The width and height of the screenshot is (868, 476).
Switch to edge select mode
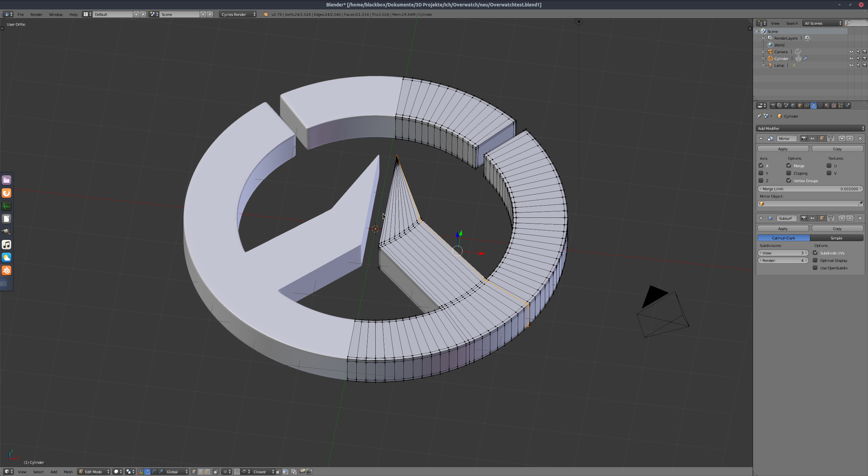tap(200, 472)
